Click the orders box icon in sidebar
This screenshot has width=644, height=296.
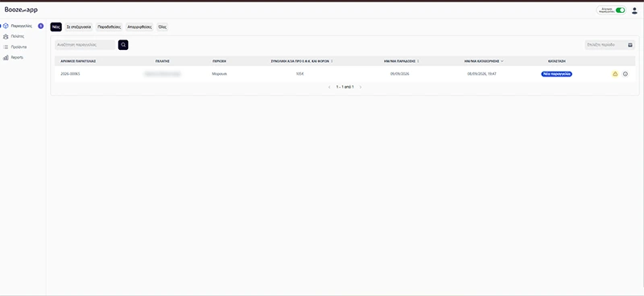6,26
